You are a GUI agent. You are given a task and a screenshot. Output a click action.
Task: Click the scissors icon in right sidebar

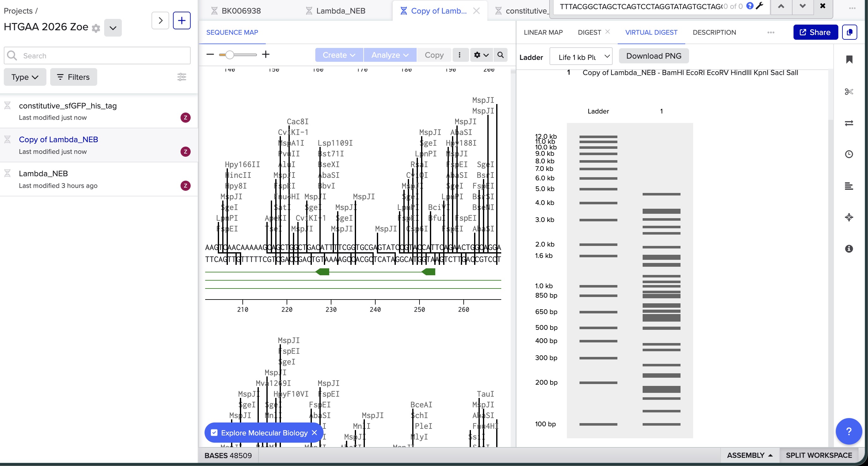pyautogui.click(x=849, y=91)
